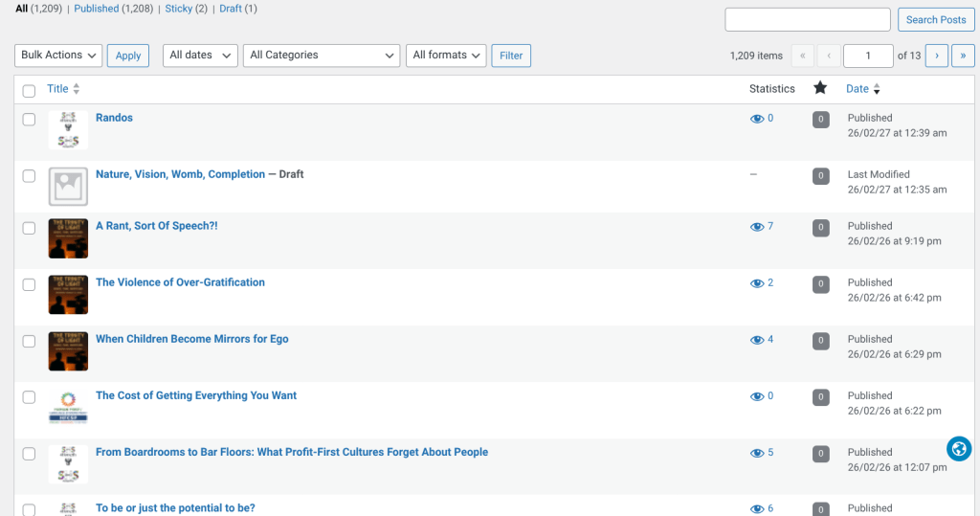Click the star count badge for Randos
The width and height of the screenshot is (980, 516).
820,120
